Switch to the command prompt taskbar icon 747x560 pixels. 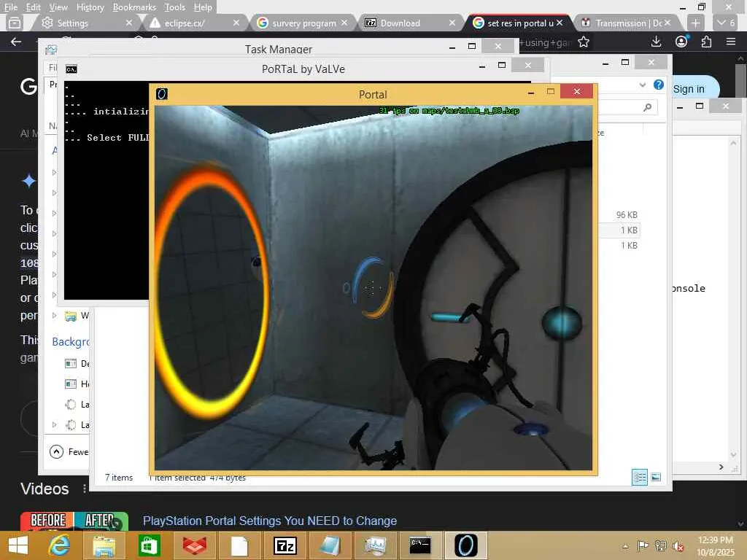(x=420, y=545)
